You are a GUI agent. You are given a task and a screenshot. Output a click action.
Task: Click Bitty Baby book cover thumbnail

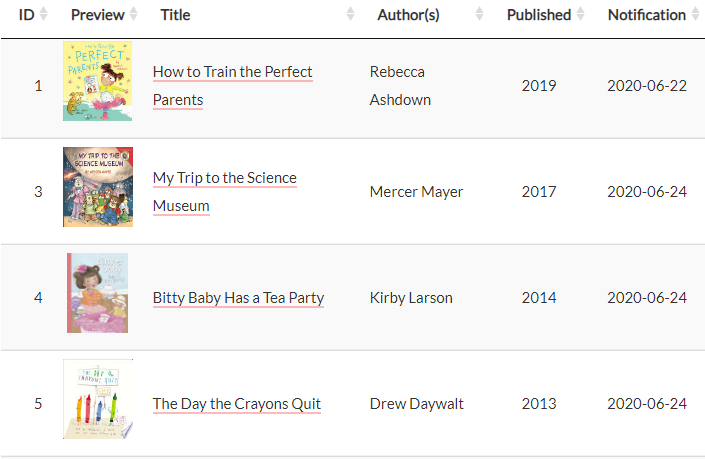click(x=97, y=293)
